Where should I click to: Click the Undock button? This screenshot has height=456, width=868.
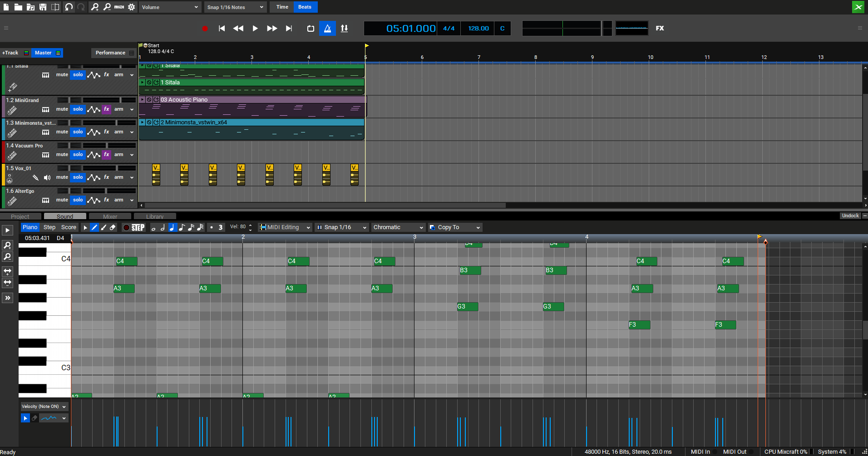[x=850, y=216]
